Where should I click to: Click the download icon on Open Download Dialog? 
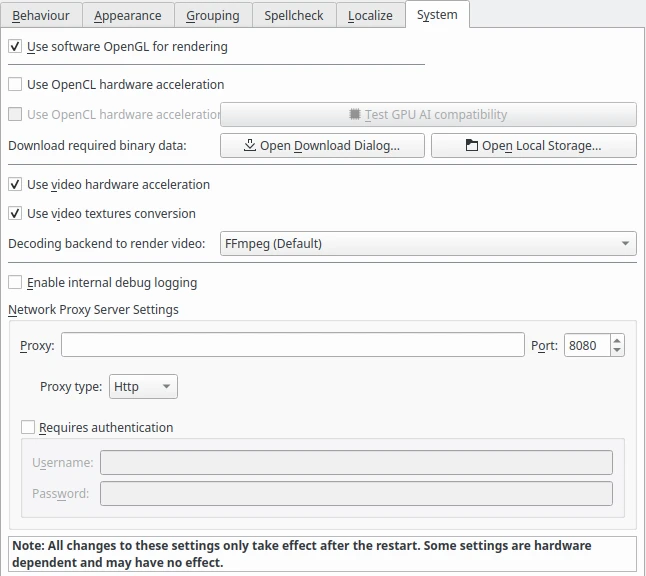(x=250, y=146)
